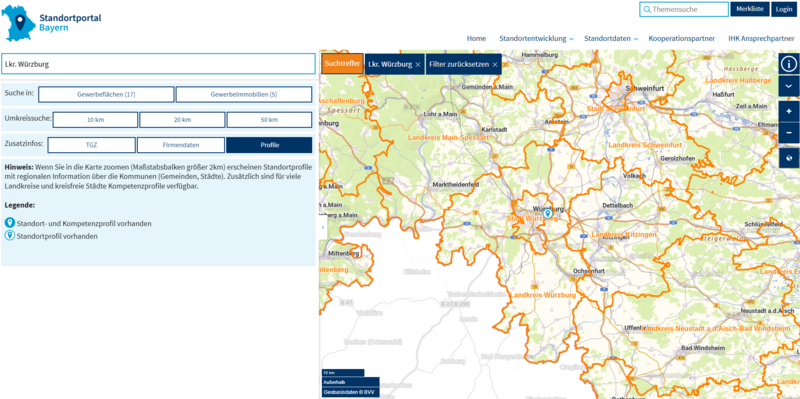Screen dimensions: 800x399
Task: Click the Landkreis Main-Spessart map label
Action: pos(448,138)
